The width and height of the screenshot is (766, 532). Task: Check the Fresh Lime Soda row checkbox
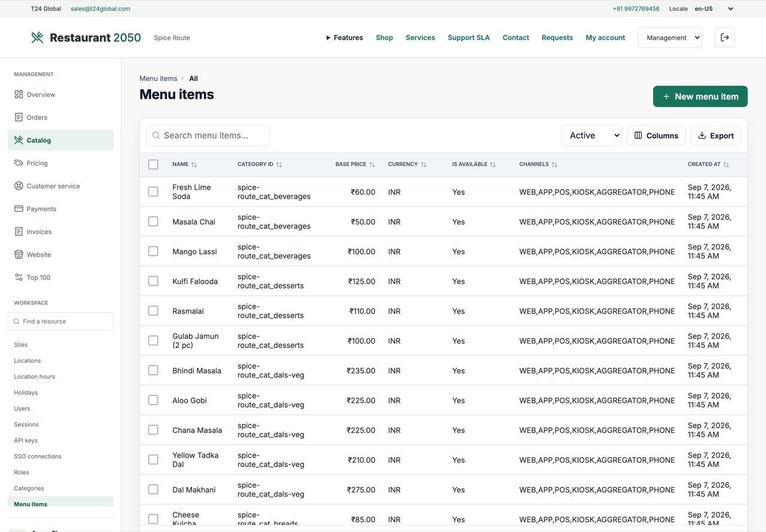[x=153, y=191]
